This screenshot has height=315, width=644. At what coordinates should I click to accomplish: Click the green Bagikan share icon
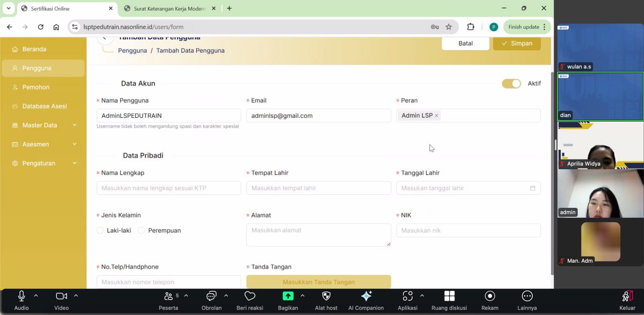(x=288, y=296)
